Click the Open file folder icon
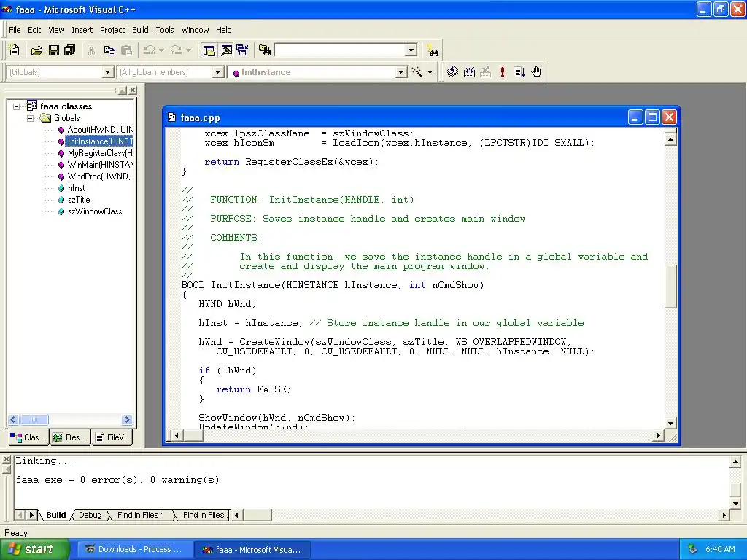 pos(36,50)
